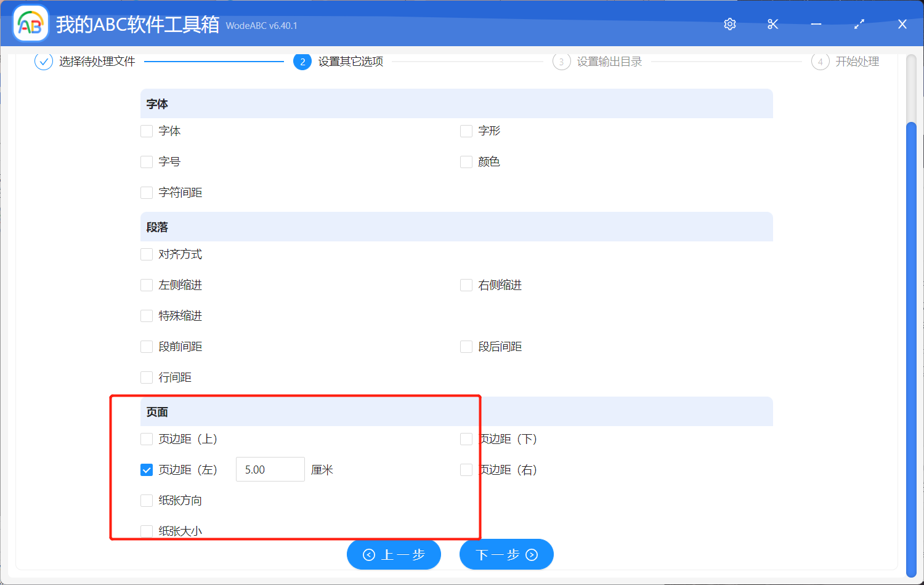
Task: Enable the 字体 checkbox
Action: coord(146,131)
